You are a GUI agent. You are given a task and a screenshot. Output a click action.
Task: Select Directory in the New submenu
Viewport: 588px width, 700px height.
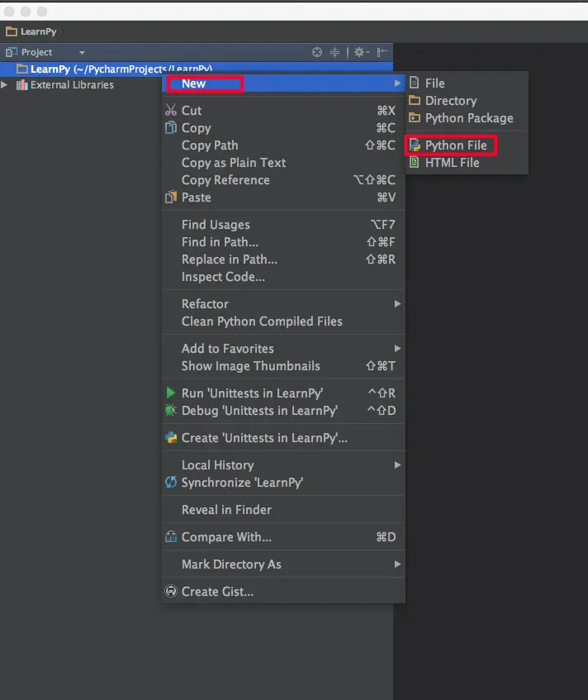pos(467,101)
